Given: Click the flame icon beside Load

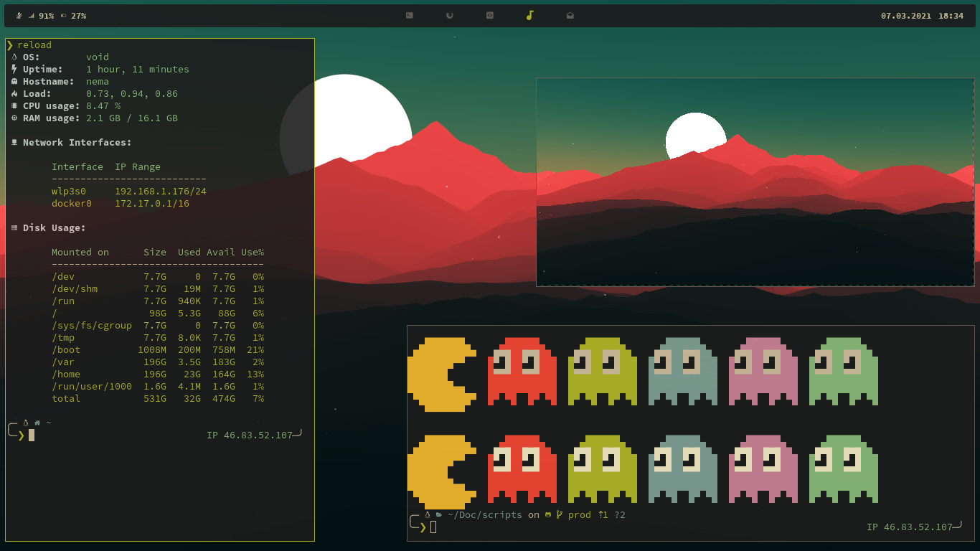Looking at the screenshot, I should (x=14, y=93).
